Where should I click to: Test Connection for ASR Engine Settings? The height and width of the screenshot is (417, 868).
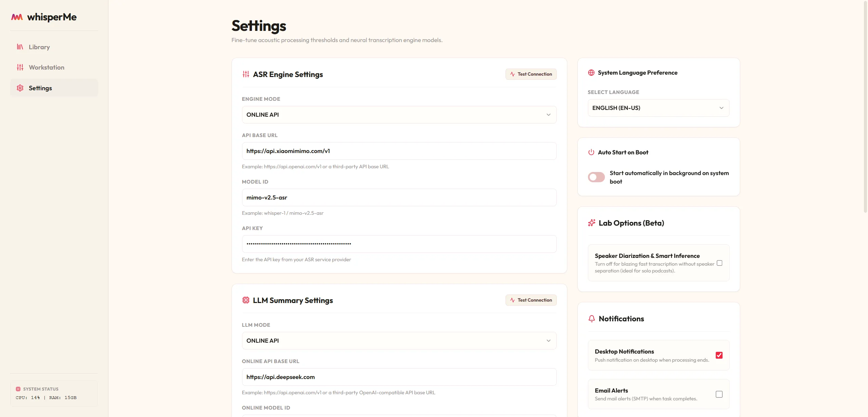531,74
